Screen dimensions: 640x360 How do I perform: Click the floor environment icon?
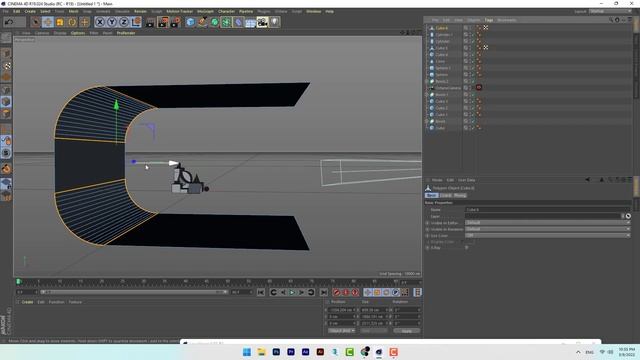click(x=250, y=22)
